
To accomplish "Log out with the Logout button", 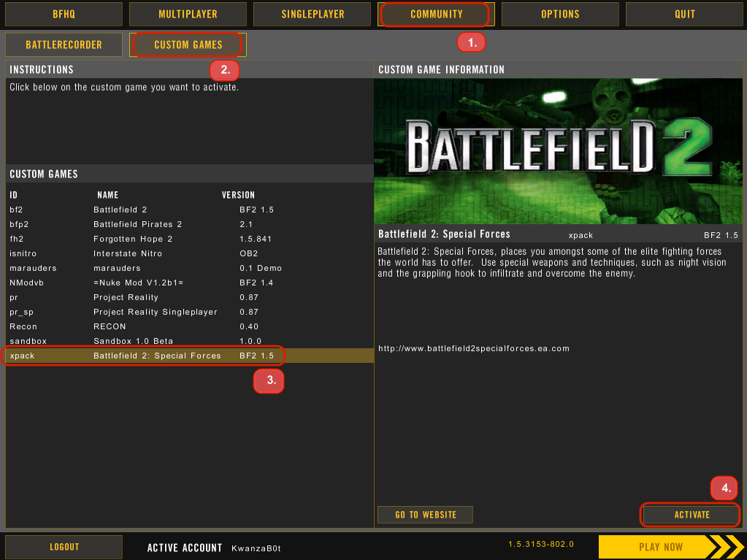I will pyautogui.click(x=64, y=547).
